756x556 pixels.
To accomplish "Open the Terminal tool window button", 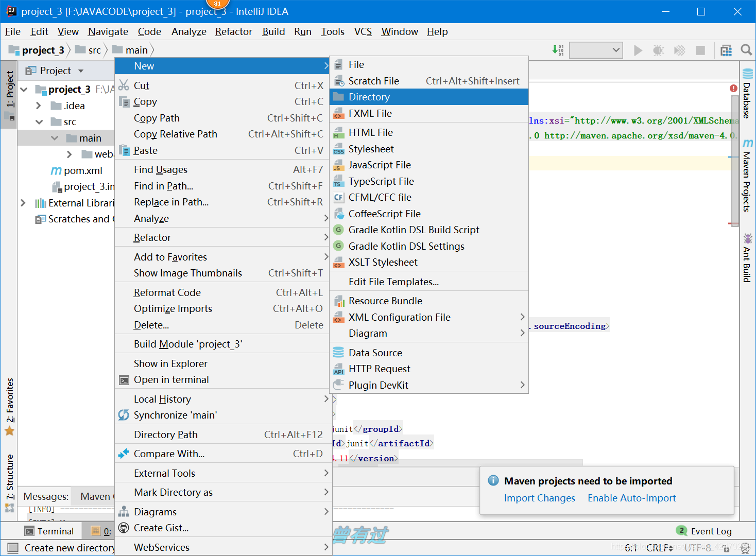I will click(49, 531).
